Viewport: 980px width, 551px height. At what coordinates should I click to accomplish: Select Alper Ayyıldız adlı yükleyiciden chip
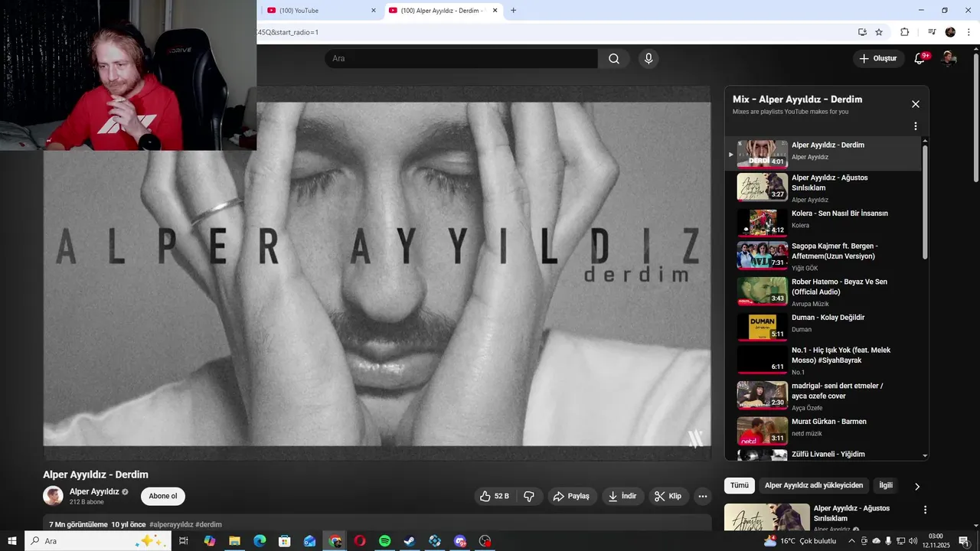pos(814,485)
